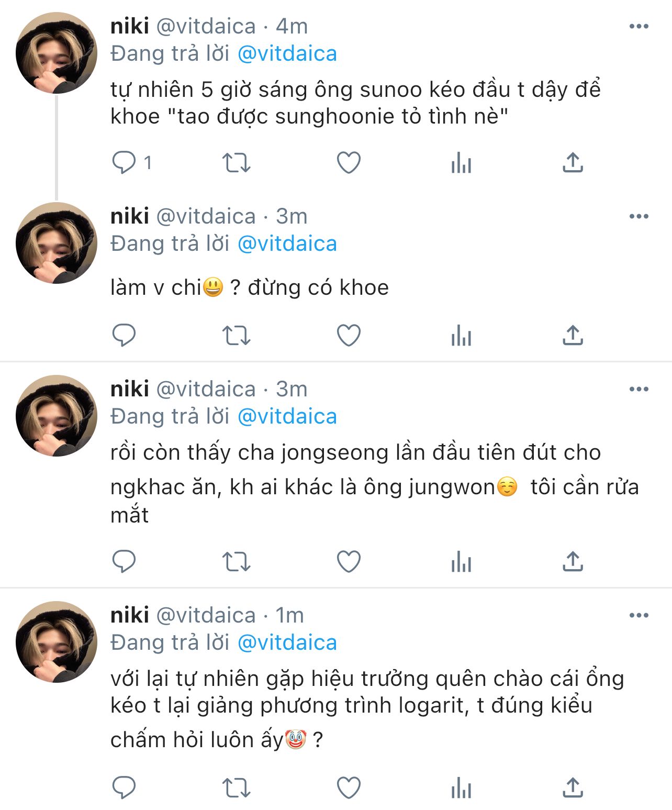Screen dimensions: 672x810
Task: Open more options for the 1m tweet
Action: pos(639,615)
